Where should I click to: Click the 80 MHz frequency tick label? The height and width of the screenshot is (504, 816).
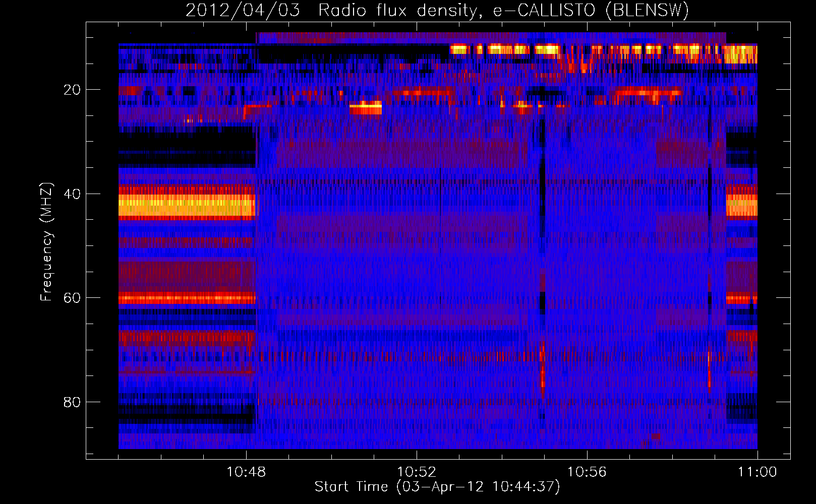(x=72, y=402)
